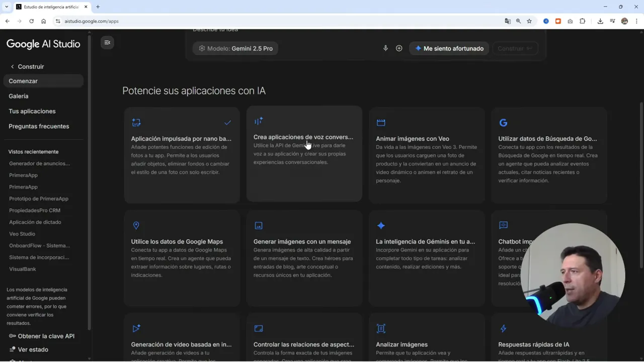Viewport: 644px width, 362px height.
Task: Select the microphone icon to dictate idea
Action: coord(385,48)
